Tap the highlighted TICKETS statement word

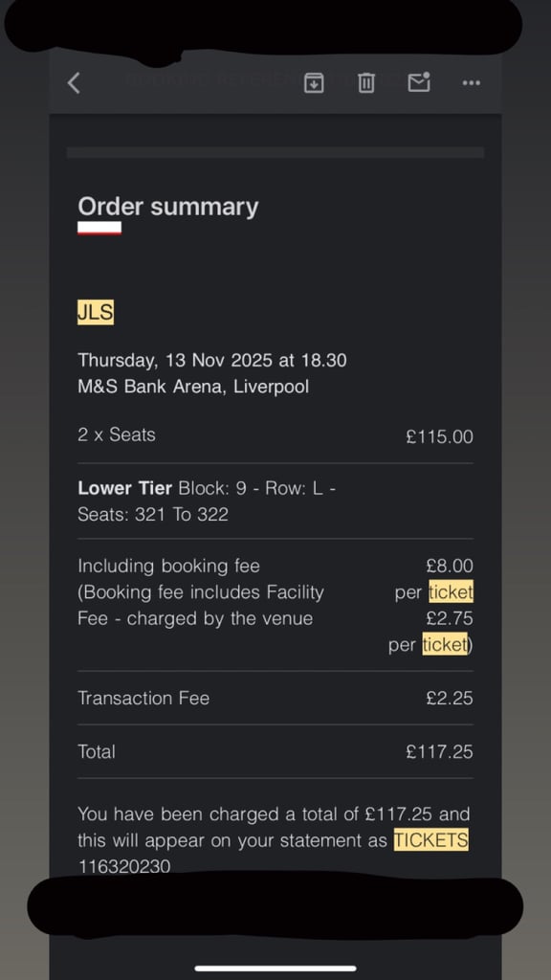click(x=431, y=840)
